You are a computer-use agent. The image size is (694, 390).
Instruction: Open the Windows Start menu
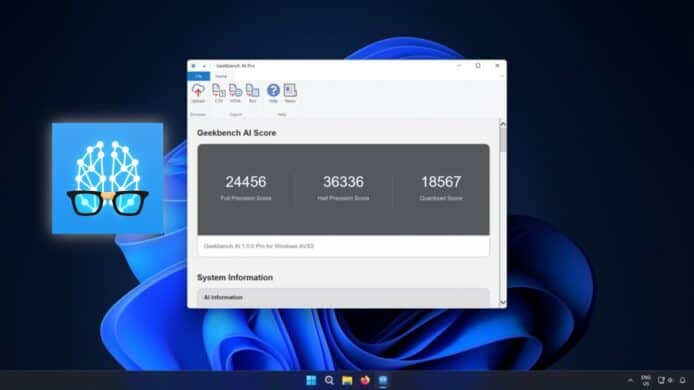(311, 380)
